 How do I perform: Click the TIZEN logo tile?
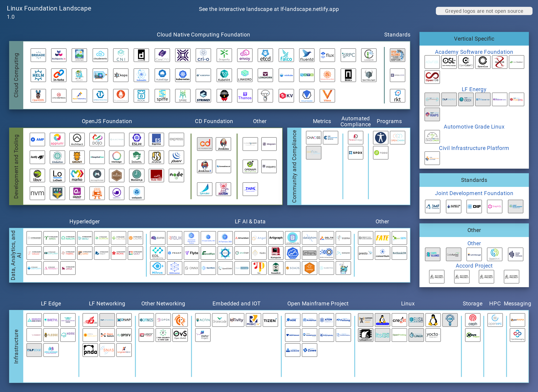pyautogui.click(x=270, y=320)
